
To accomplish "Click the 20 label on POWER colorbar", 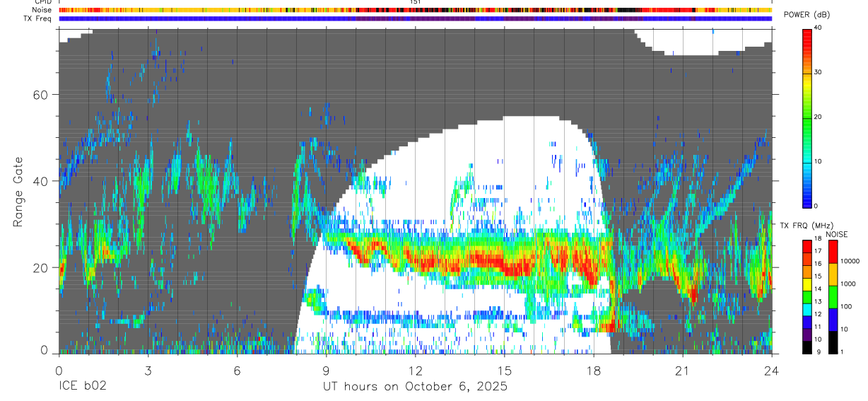I will pos(817,117).
